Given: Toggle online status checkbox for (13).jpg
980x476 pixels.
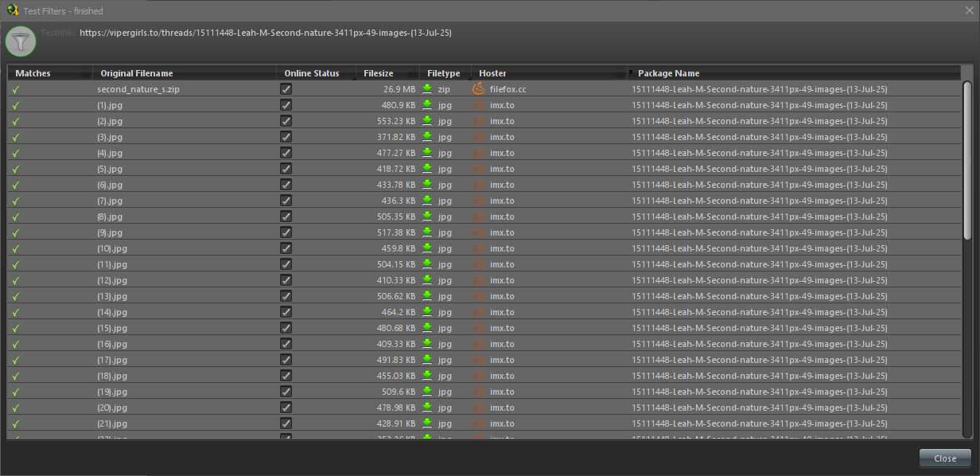Looking at the screenshot, I should tap(286, 296).
